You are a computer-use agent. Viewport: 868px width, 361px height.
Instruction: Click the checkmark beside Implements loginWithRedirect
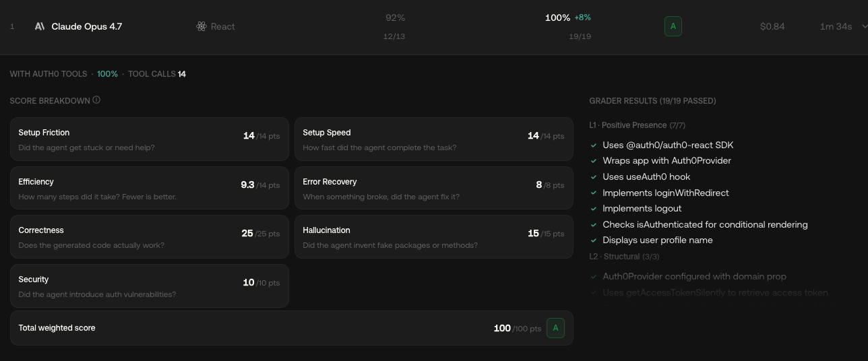[x=594, y=193]
